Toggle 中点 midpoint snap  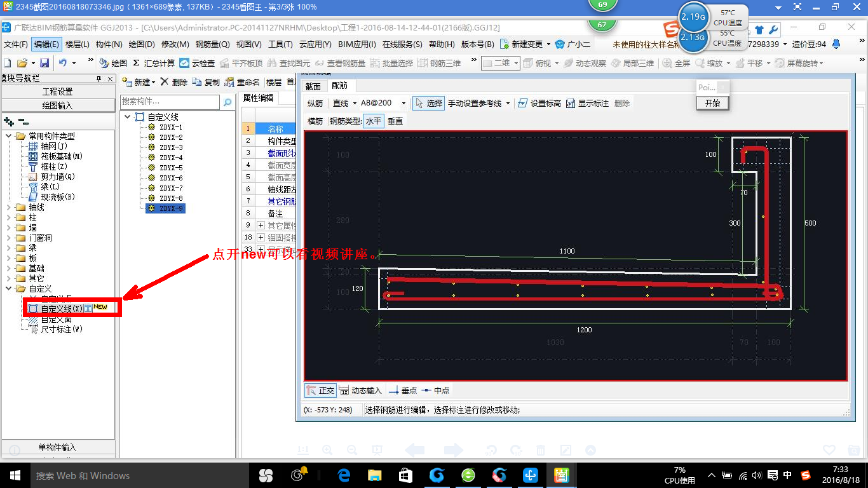[436, 390]
